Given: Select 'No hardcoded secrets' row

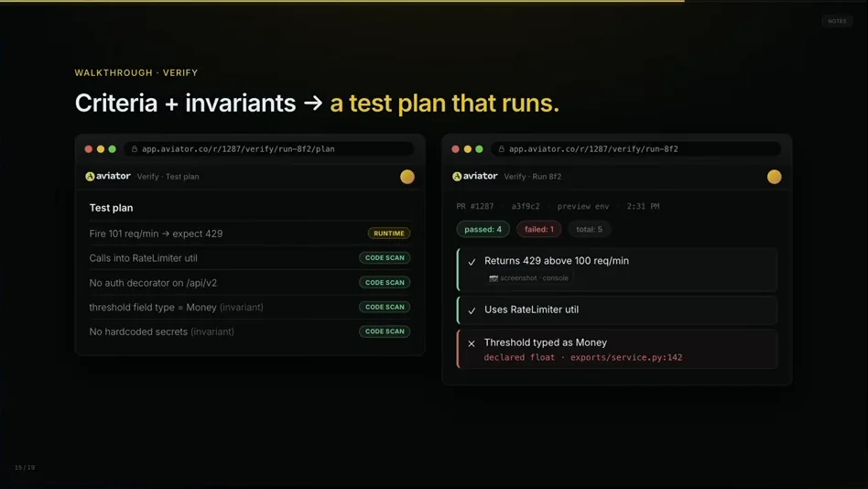Looking at the screenshot, I should click(x=250, y=331).
